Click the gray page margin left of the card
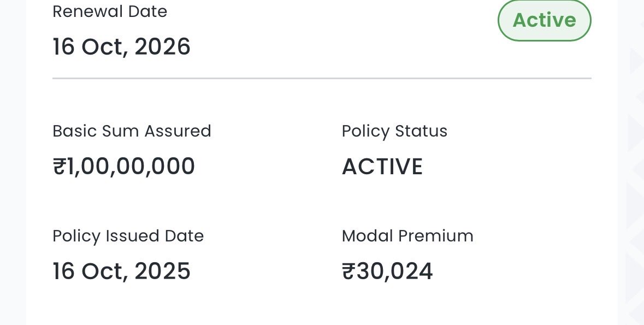 13,164
